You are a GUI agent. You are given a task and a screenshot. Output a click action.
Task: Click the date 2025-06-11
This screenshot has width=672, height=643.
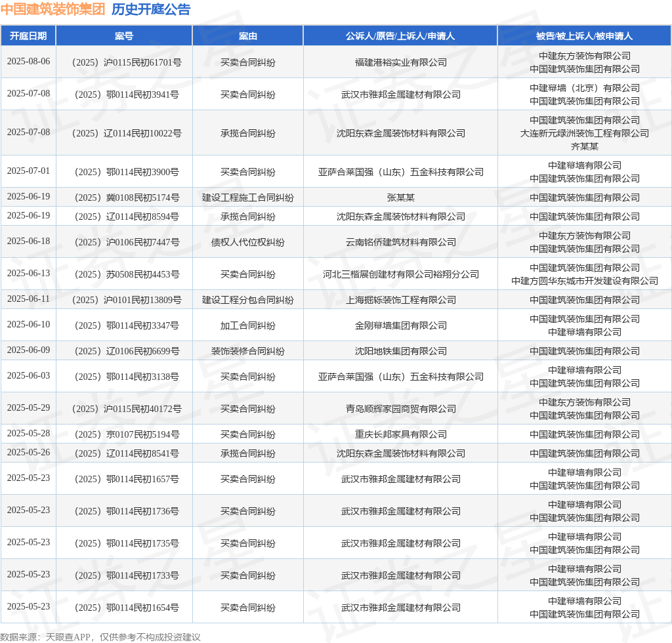click(x=28, y=299)
